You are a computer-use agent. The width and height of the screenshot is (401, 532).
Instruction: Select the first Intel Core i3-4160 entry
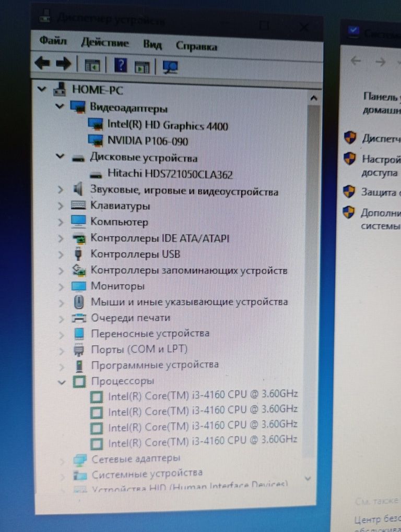click(203, 395)
